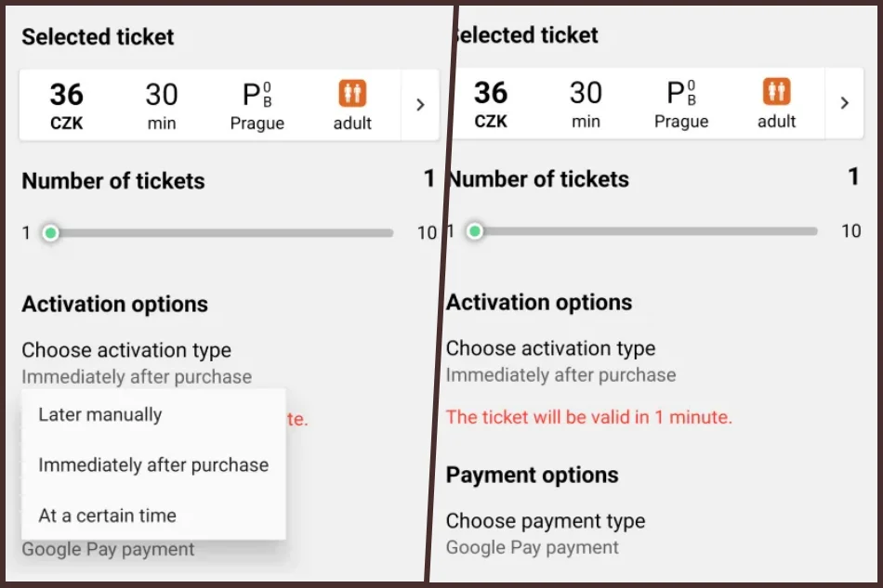Select "Later manually" activation option

click(100, 415)
